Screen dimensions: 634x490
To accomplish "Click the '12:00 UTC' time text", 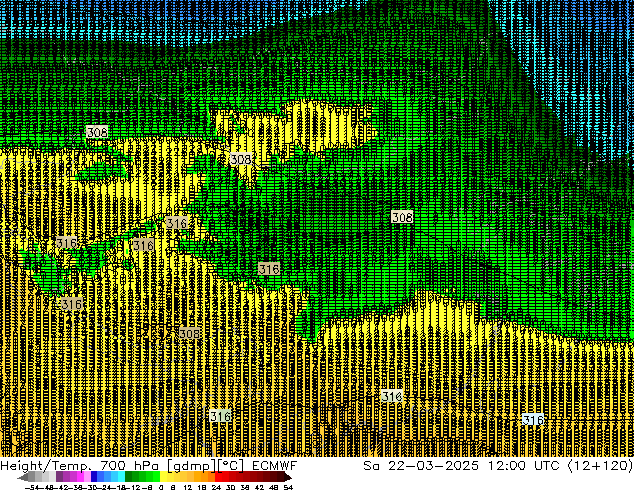I will (523, 466).
